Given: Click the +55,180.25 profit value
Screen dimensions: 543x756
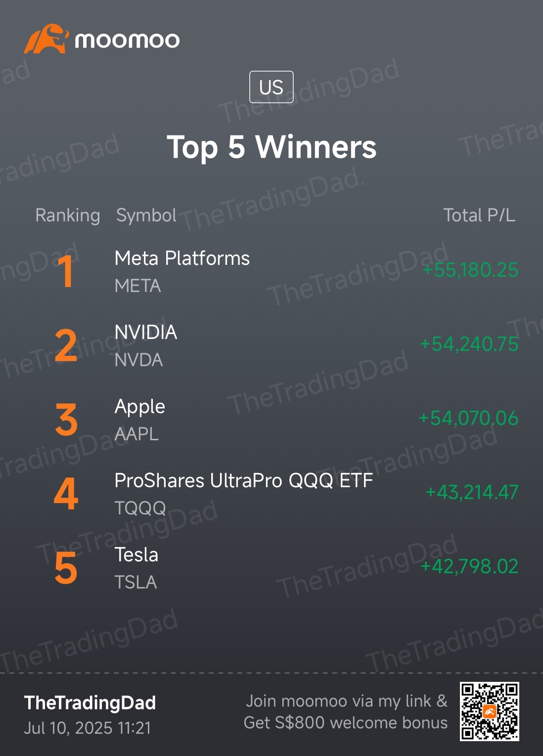Looking at the screenshot, I should tap(470, 270).
